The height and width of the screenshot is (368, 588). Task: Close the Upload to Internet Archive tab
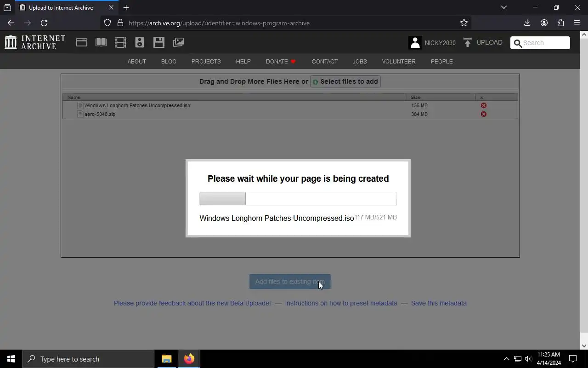pyautogui.click(x=111, y=7)
